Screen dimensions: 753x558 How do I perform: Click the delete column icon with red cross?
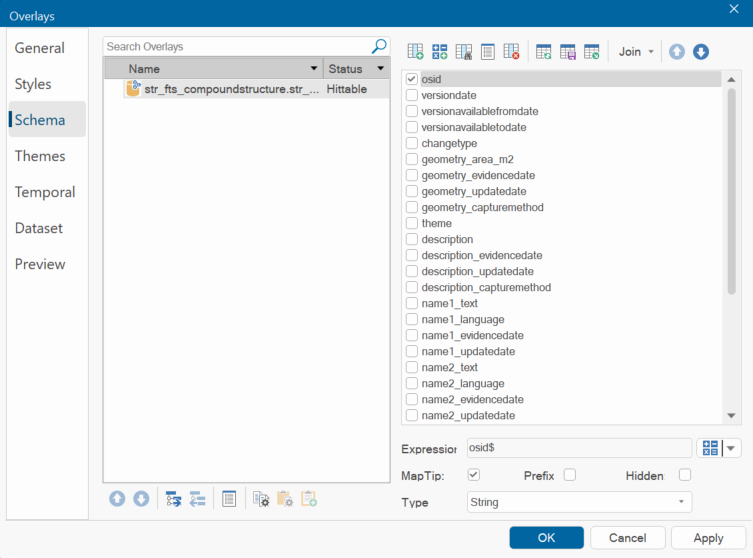coord(511,51)
